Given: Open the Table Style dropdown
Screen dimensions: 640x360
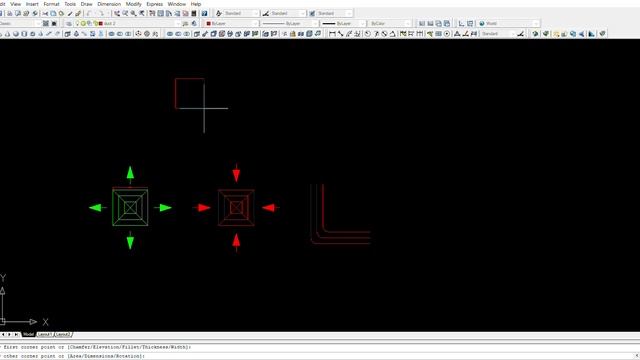Looking at the screenshot, I should pos(334,13).
